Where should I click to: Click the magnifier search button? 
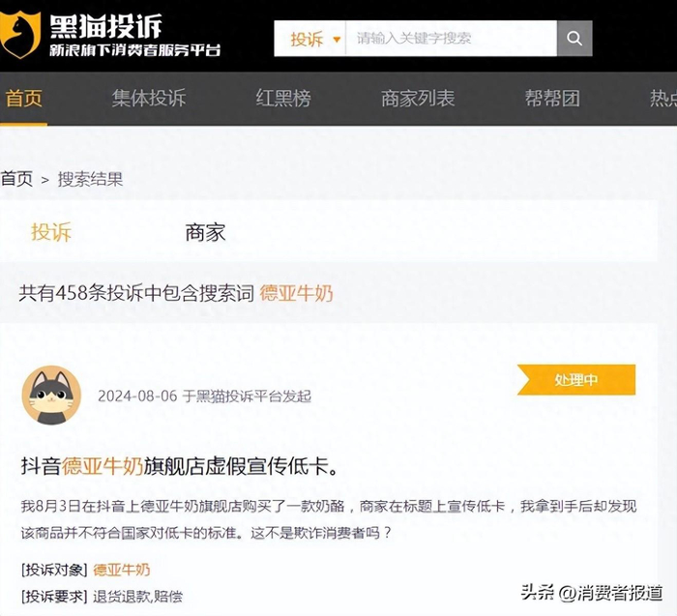point(574,39)
